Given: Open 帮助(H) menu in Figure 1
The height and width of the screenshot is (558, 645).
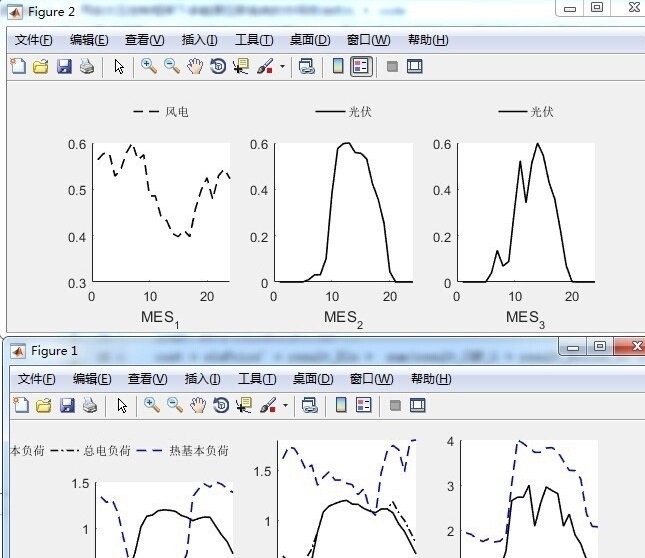Looking at the screenshot, I should click(431, 379).
